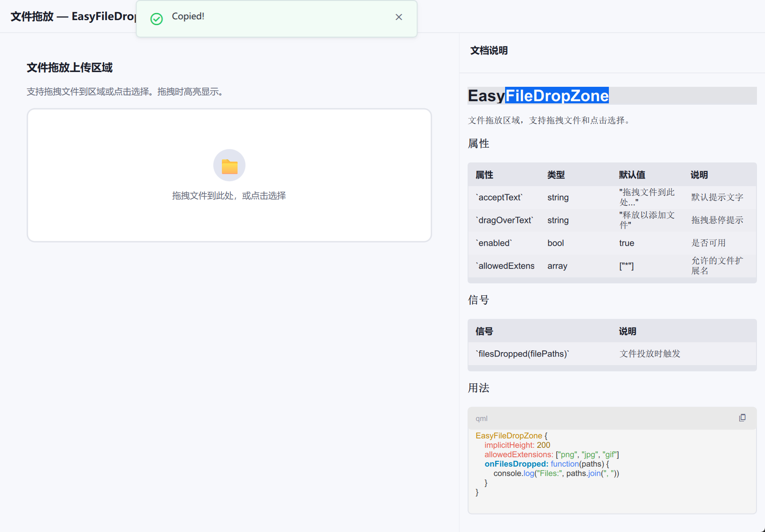Click the `enabled` property cell
The width and height of the screenshot is (765, 532).
click(494, 243)
